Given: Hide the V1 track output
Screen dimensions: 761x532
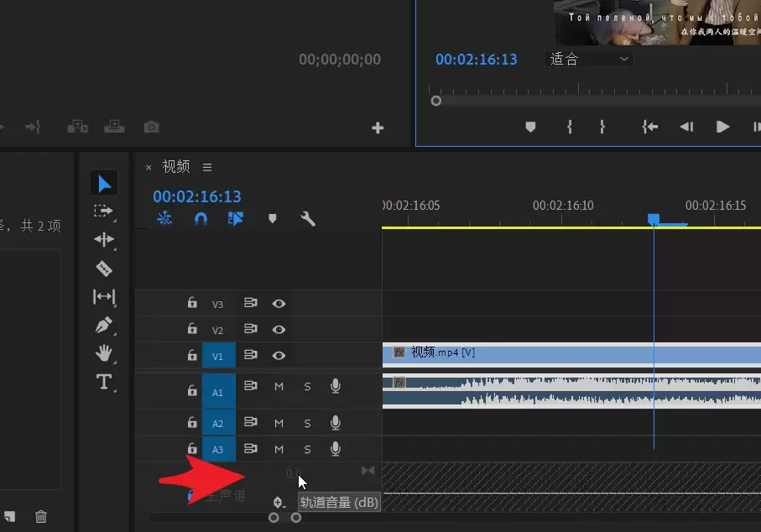Looking at the screenshot, I should [279, 356].
